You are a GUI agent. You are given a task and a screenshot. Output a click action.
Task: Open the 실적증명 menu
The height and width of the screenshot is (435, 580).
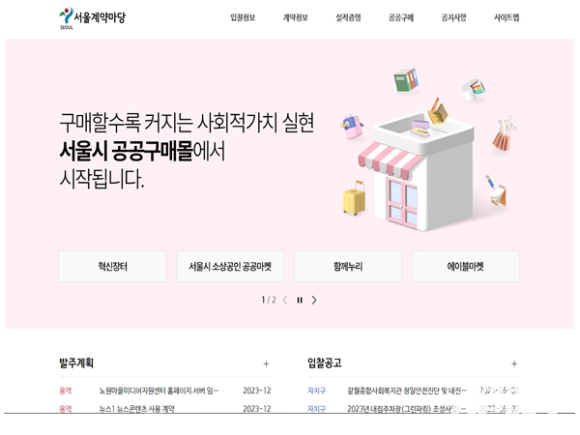pyautogui.click(x=348, y=17)
